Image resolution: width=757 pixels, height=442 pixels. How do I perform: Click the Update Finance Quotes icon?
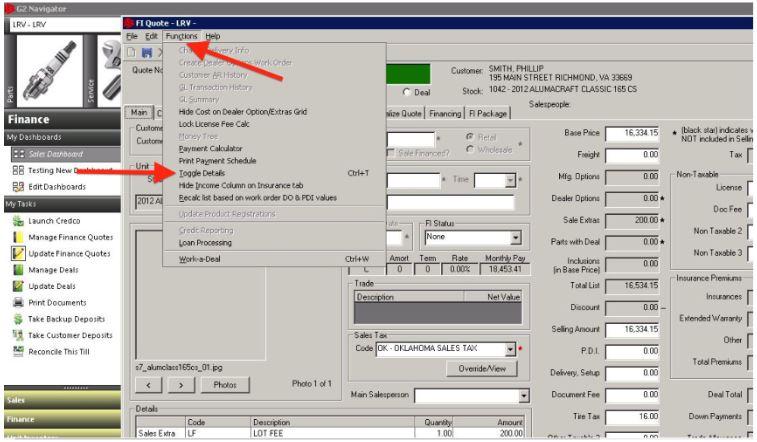tap(18, 253)
